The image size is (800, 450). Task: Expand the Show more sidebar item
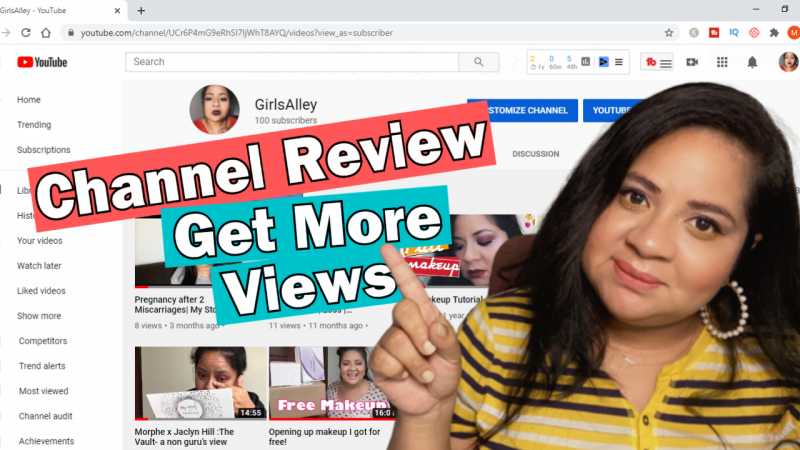point(38,316)
